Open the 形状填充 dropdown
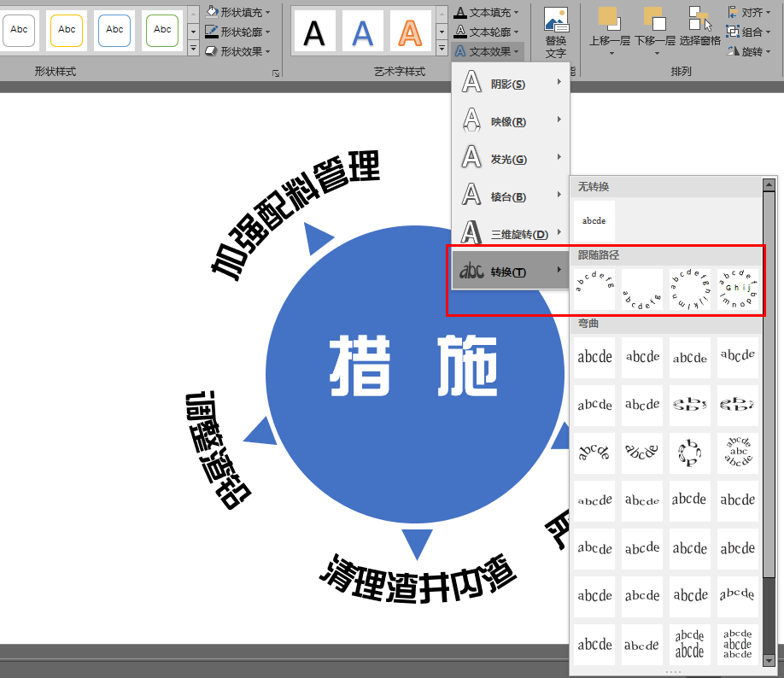Screen dimensions: 784x678 [238, 12]
